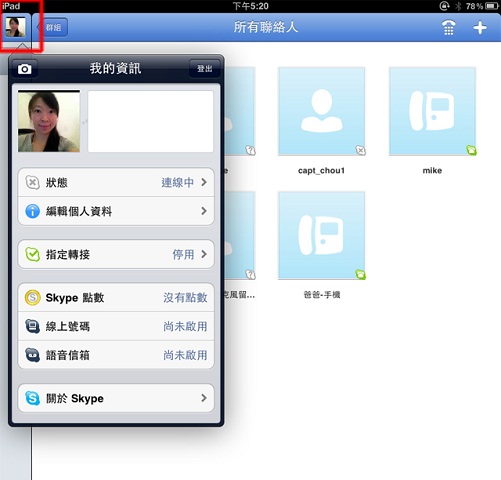Tap the rotation lock icon in status bar
The width and height of the screenshot is (501, 480).
(444, 6)
